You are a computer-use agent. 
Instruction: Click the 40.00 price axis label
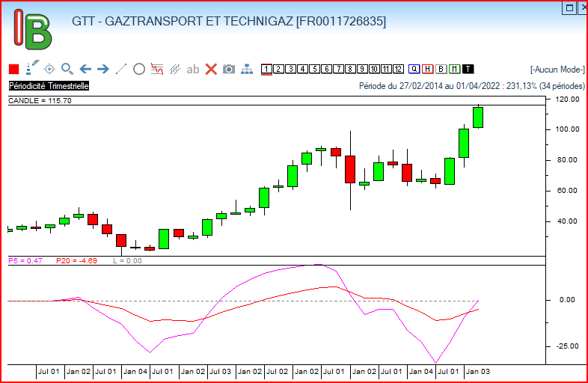point(567,221)
